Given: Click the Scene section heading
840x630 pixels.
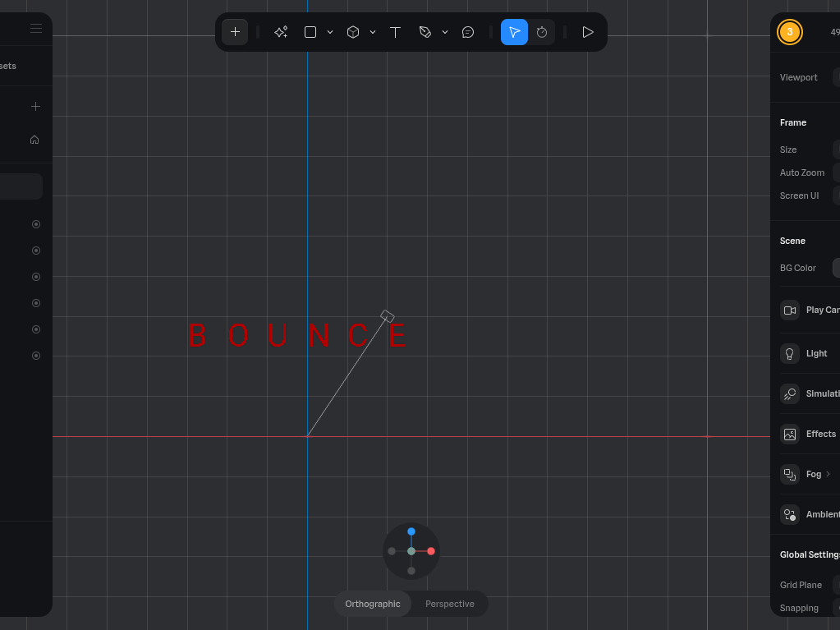Looking at the screenshot, I should [792, 241].
